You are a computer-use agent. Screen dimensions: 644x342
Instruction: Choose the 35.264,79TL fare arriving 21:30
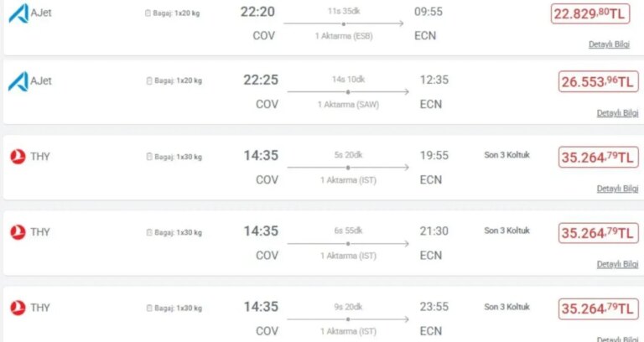pos(599,233)
